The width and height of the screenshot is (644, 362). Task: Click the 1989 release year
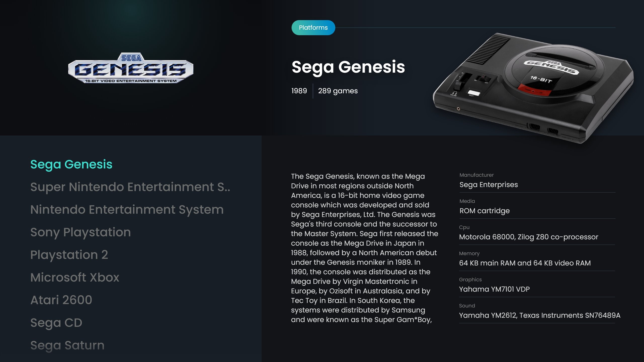point(299,91)
